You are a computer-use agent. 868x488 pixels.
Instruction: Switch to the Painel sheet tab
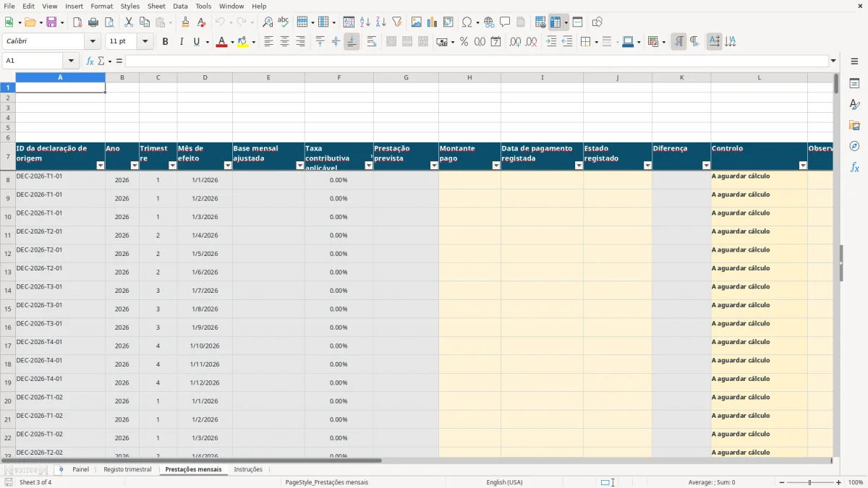81,469
